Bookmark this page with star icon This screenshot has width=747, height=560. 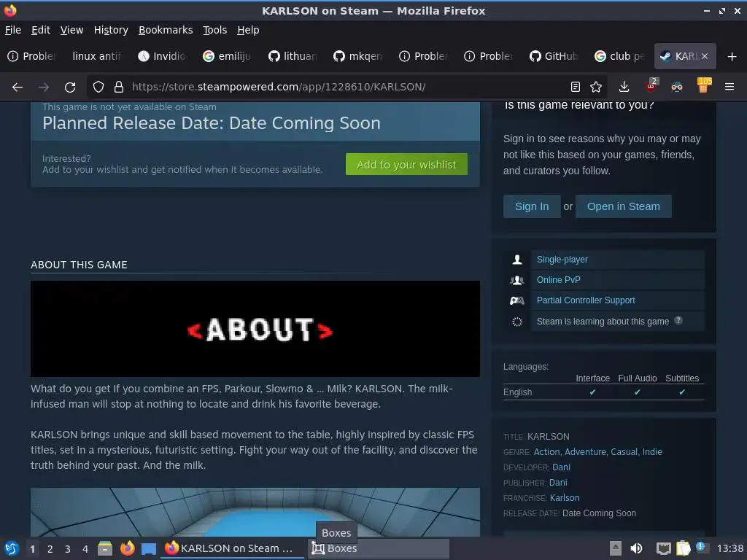pos(595,87)
